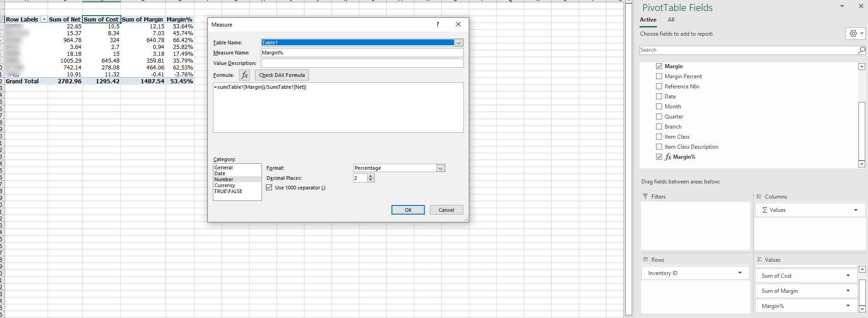Click into the Value Description input field
The width and height of the screenshot is (868, 318).
tap(362, 63)
